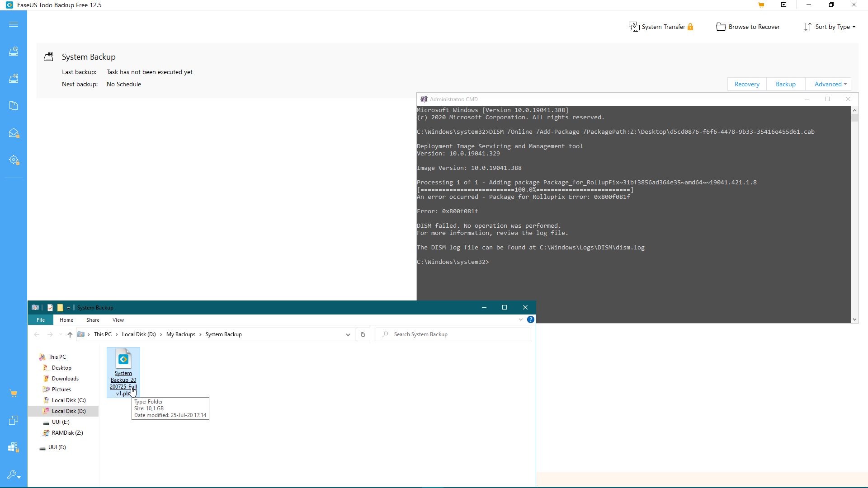Screen dimensions: 868x488
Task: Expand the Explorer ribbon chevron
Action: coord(521,320)
